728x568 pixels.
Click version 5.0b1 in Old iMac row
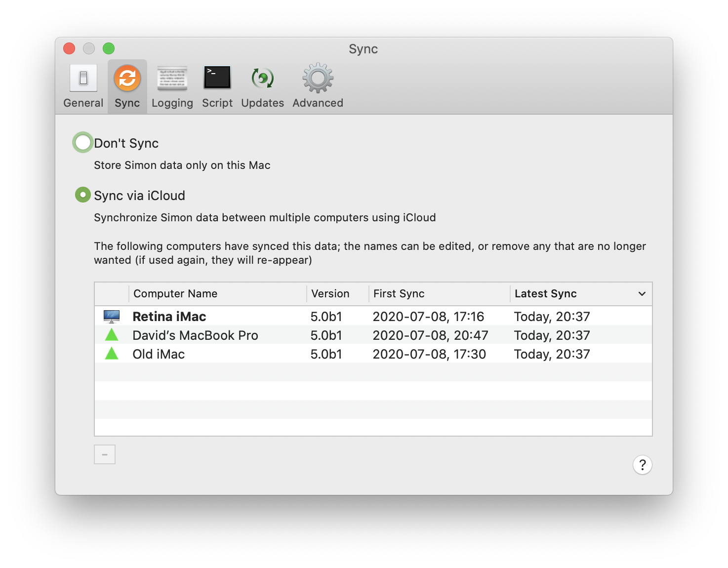click(x=326, y=354)
